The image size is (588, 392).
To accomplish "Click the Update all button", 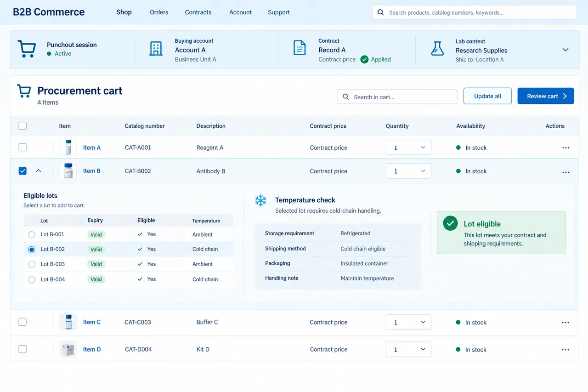I will tap(487, 96).
